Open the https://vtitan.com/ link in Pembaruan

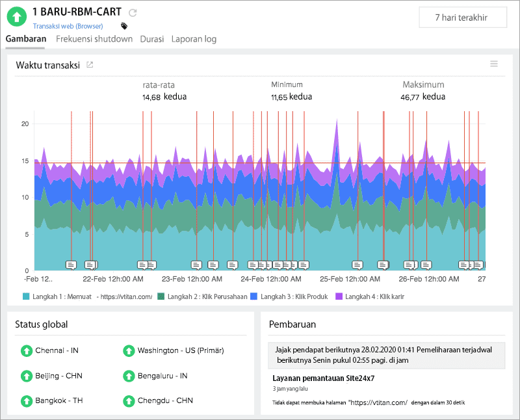coord(378,402)
